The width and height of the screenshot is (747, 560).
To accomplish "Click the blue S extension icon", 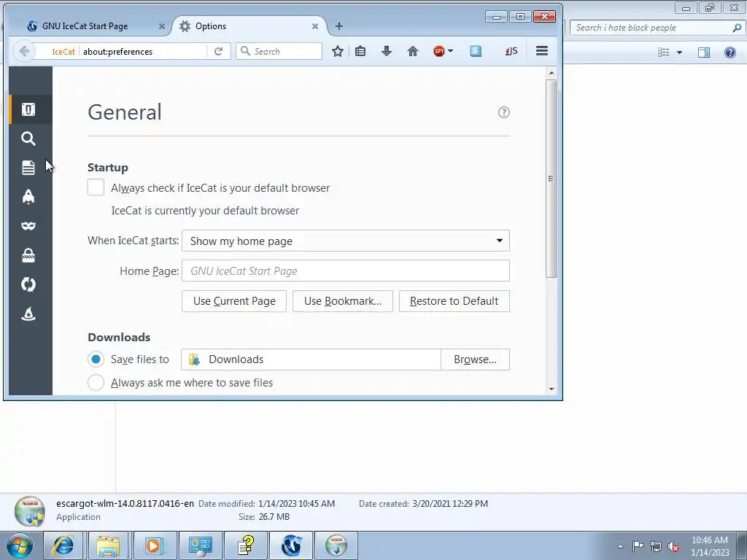I will [x=476, y=52].
